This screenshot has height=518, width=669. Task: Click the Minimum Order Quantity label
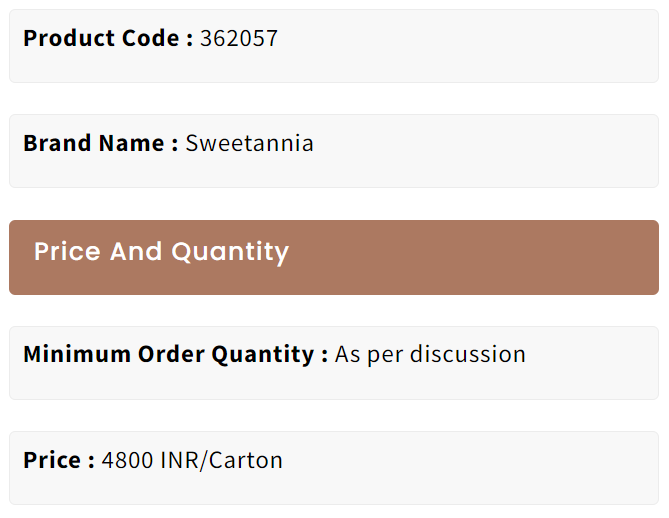(x=176, y=355)
